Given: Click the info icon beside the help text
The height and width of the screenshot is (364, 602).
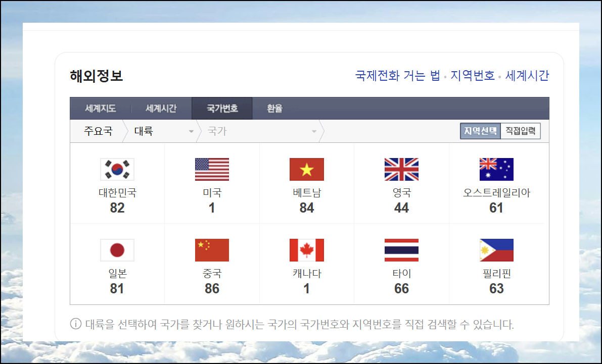Looking at the screenshot, I should tap(76, 324).
